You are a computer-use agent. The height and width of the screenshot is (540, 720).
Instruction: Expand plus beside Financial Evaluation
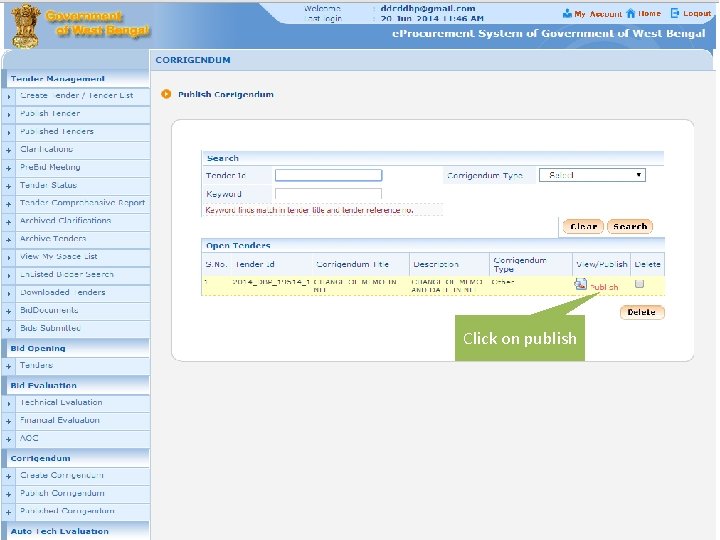pyautogui.click(x=9, y=422)
